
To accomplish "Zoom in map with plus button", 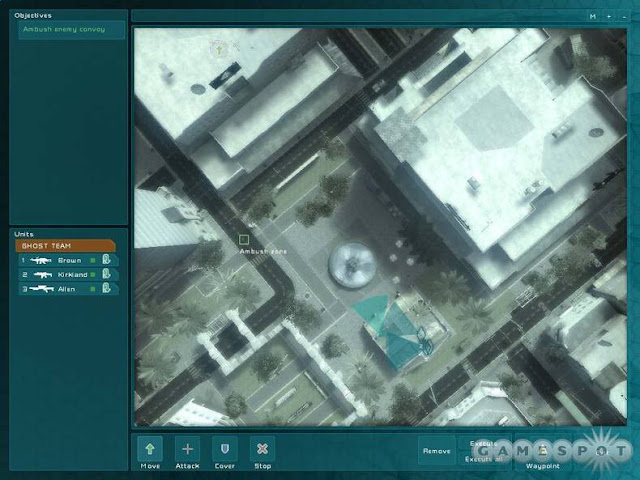I will (609, 16).
